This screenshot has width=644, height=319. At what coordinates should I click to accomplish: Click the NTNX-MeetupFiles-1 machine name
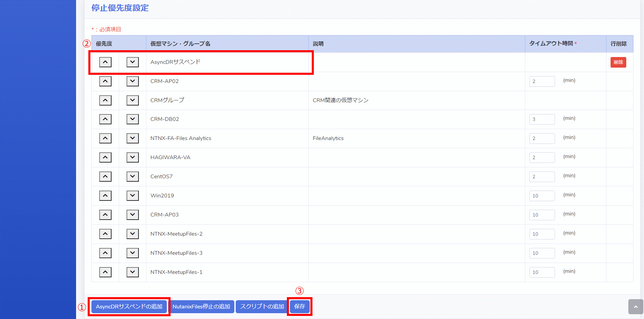click(x=176, y=272)
